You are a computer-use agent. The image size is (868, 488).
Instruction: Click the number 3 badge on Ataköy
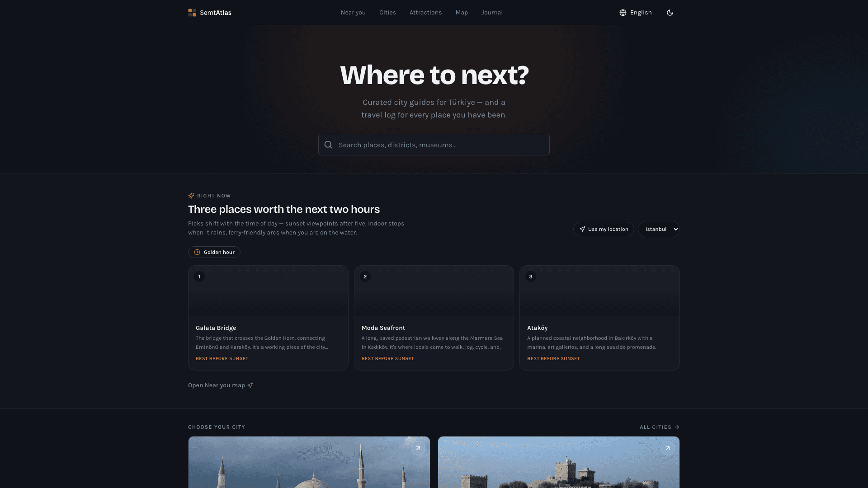point(531,277)
